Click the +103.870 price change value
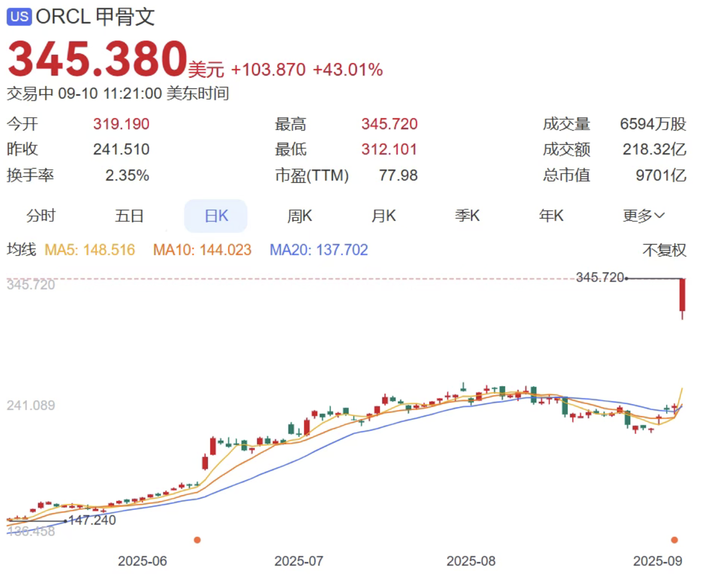The width and height of the screenshot is (704, 588). point(268,70)
